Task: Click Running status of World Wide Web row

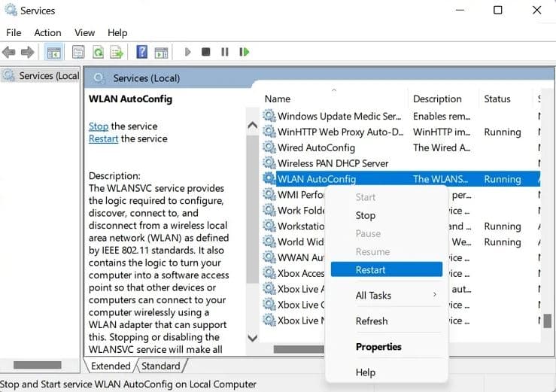Action: tap(503, 242)
